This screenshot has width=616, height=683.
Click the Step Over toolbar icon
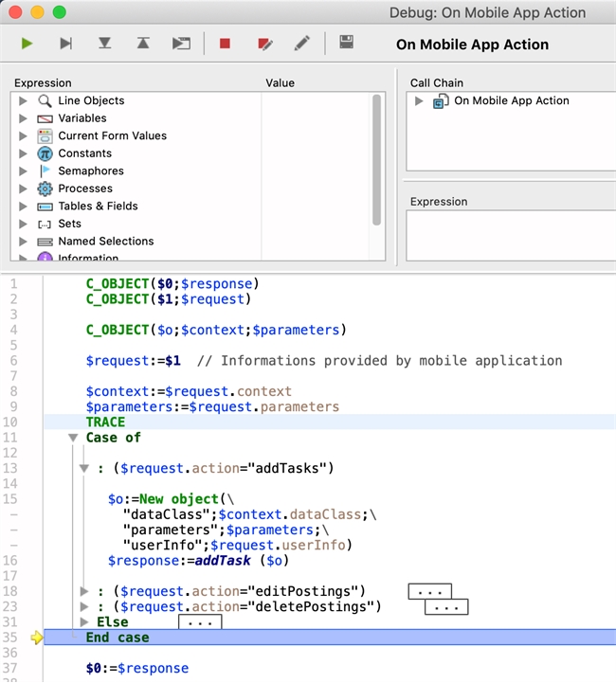coord(65,44)
